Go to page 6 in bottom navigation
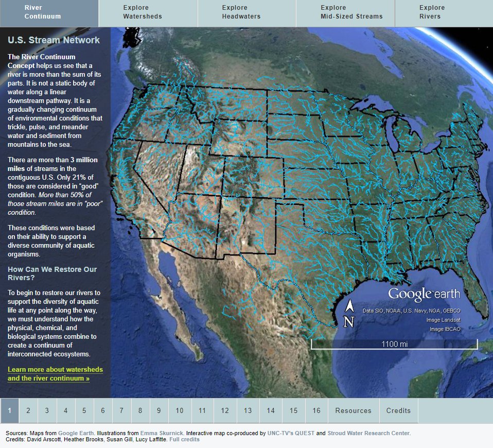The width and height of the screenshot is (493, 448). [103, 410]
